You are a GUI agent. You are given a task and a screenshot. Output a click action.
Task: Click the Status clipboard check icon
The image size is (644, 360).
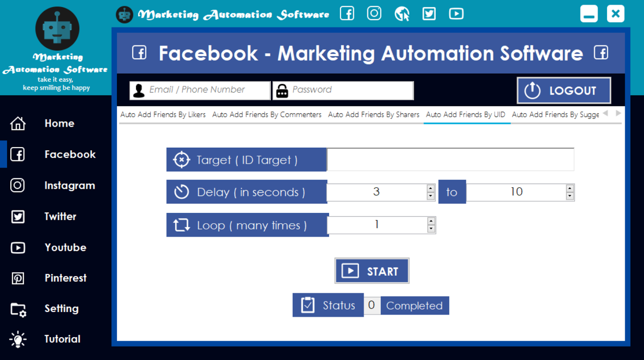(x=308, y=305)
